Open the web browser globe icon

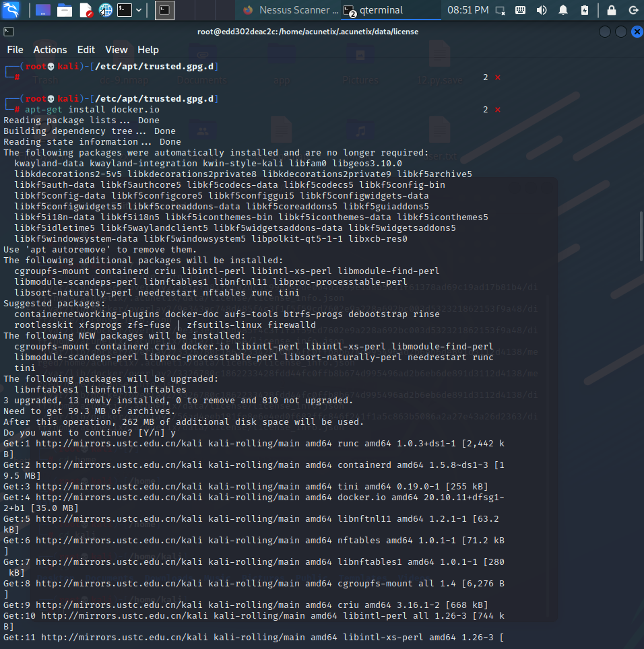[104, 9]
